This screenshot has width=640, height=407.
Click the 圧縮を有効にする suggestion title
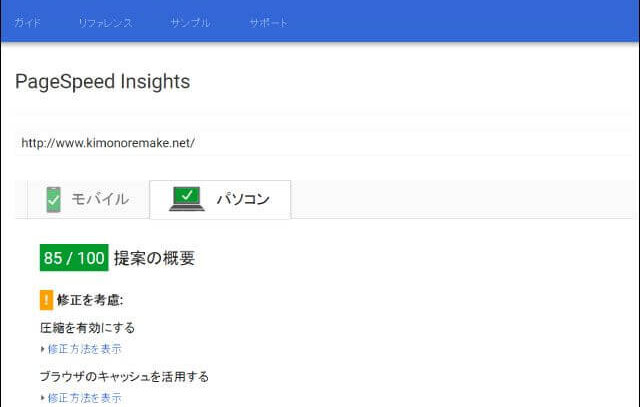click(x=87, y=327)
